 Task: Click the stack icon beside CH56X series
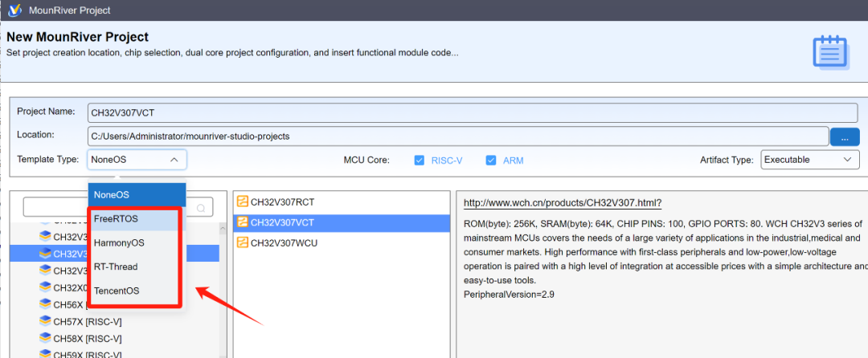click(x=46, y=304)
